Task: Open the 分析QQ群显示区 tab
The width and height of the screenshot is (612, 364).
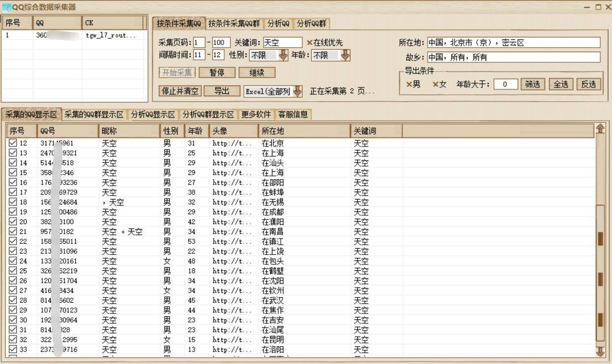Action: 208,114
